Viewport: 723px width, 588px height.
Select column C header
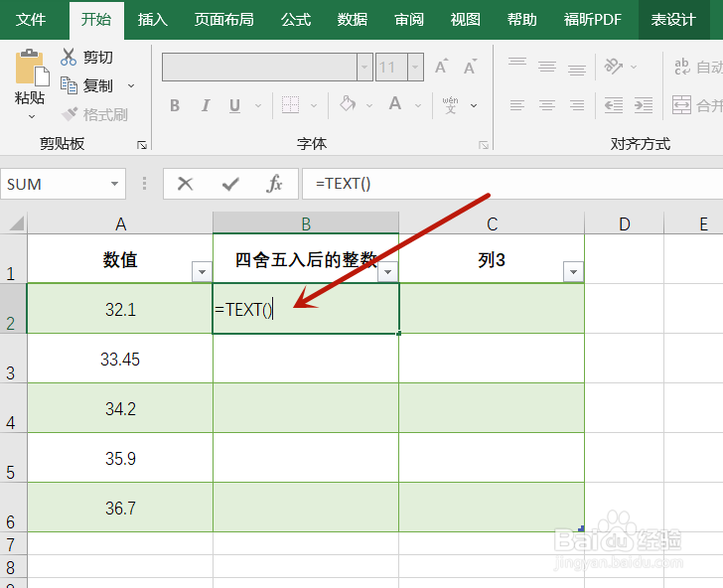point(492,223)
